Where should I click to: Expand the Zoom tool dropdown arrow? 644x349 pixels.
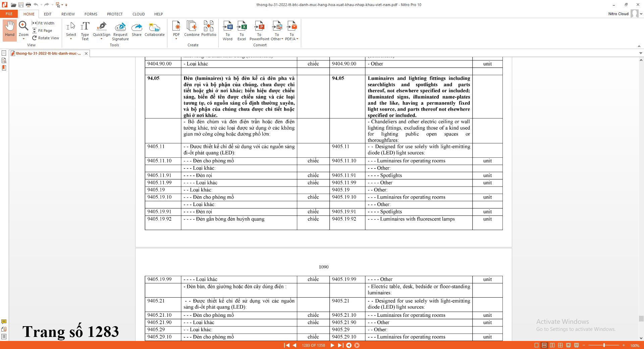[x=23, y=39]
